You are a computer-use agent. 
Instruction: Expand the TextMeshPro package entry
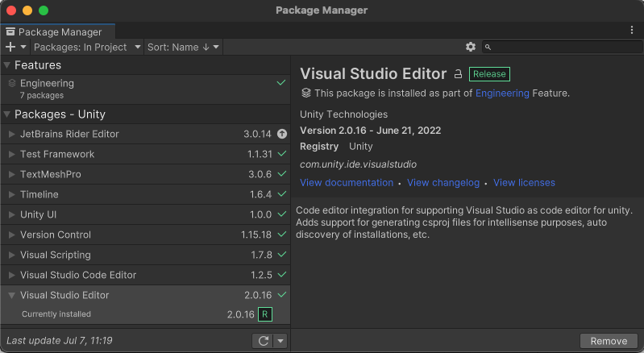[11, 174]
